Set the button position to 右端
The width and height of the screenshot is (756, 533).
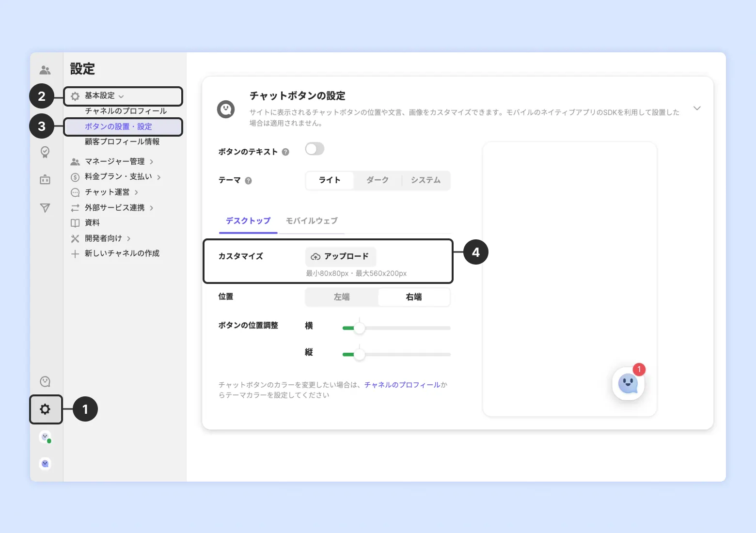point(414,297)
